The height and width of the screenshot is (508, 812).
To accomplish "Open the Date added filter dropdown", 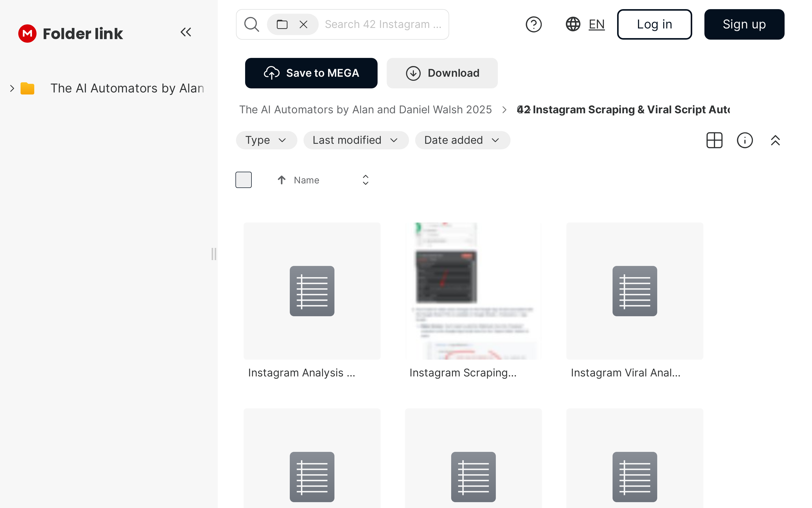I will click(463, 140).
